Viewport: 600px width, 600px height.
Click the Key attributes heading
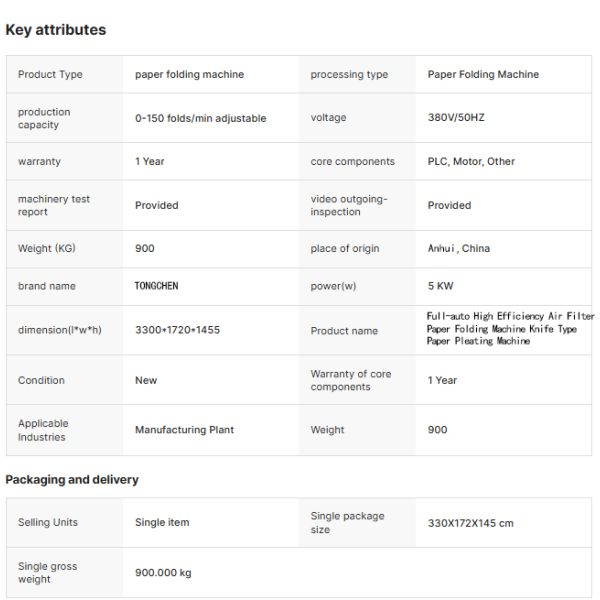[x=56, y=30]
